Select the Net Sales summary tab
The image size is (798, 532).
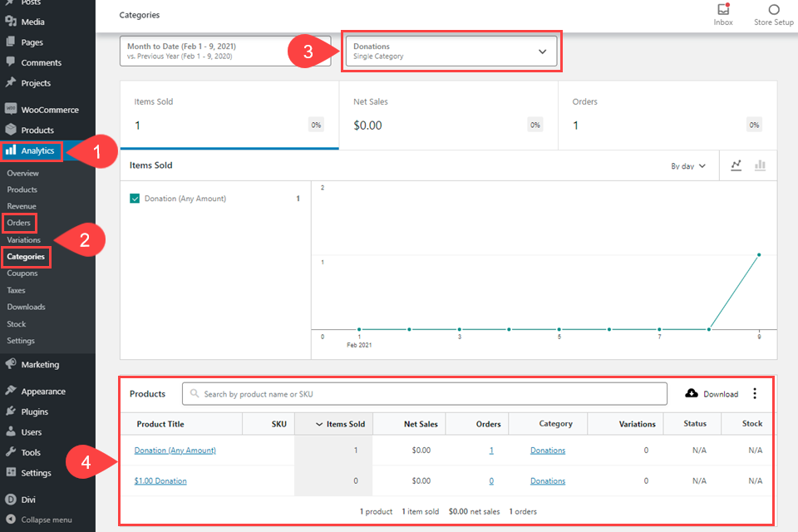tap(448, 115)
